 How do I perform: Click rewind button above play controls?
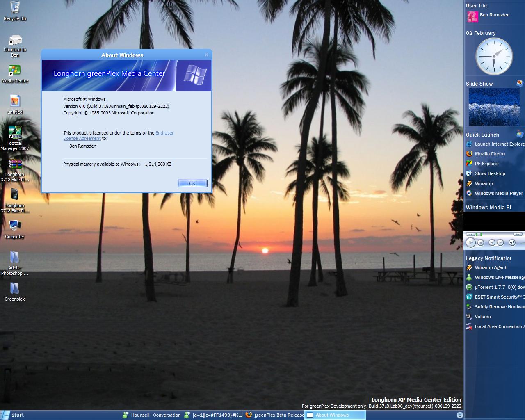click(x=470, y=234)
